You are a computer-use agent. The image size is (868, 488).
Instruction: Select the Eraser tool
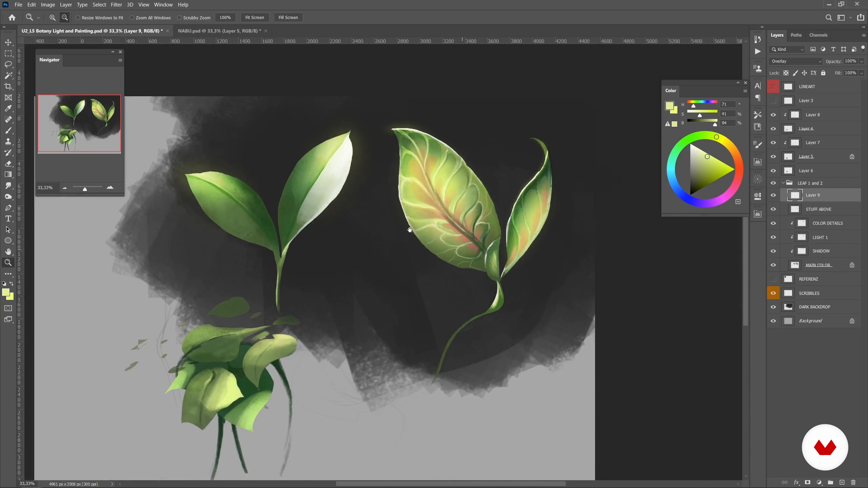tap(8, 164)
